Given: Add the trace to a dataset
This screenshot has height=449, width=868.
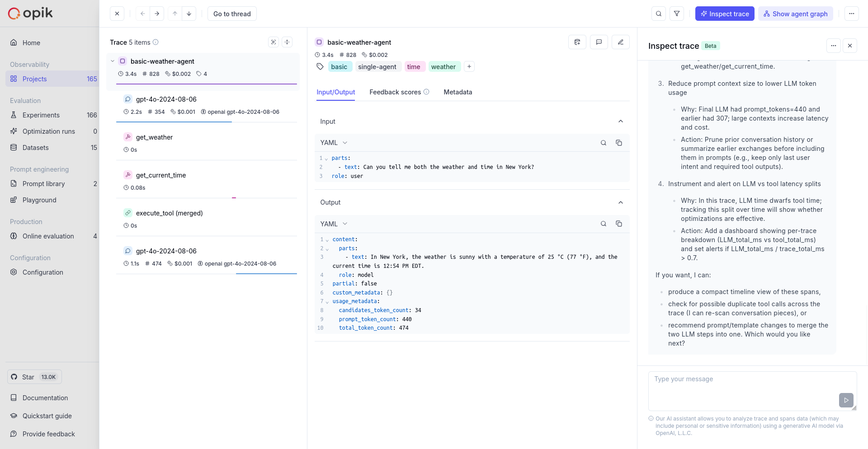Looking at the screenshot, I should (x=577, y=42).
